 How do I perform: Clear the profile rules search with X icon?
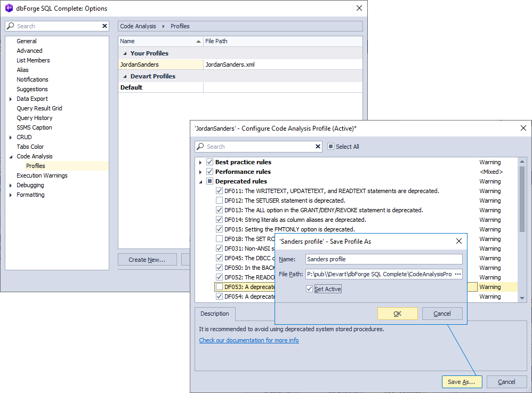318,146
